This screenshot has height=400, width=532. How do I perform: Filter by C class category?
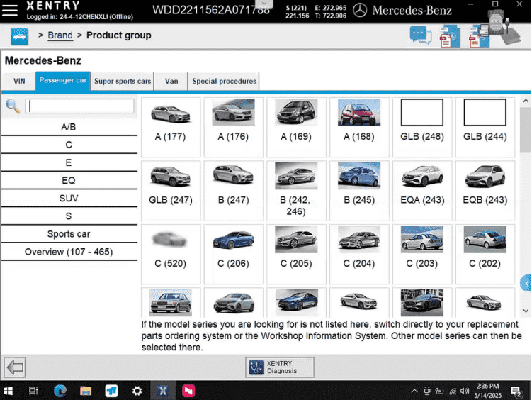[x=69, y=145]
